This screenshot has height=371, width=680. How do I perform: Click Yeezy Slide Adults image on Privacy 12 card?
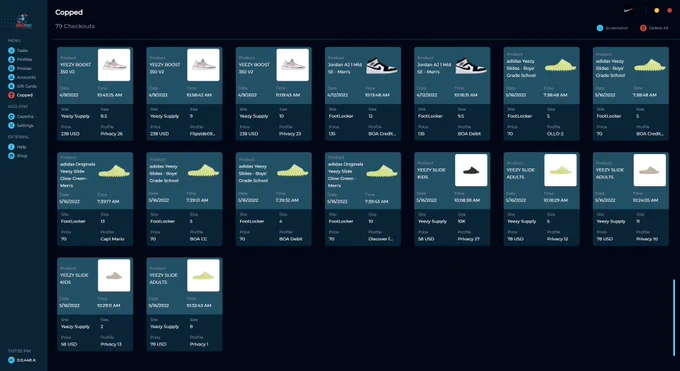560,170
